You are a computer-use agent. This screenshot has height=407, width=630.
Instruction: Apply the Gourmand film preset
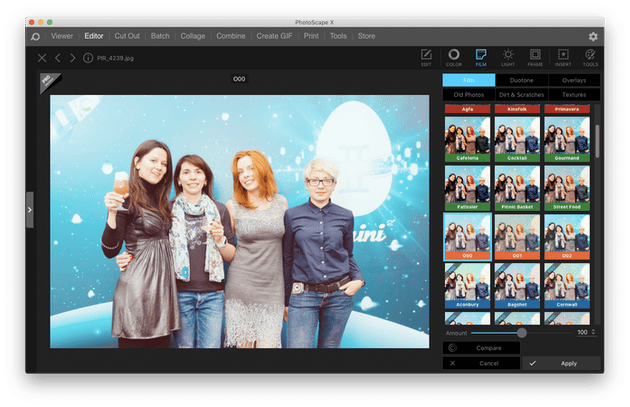(x=567, y=139)
